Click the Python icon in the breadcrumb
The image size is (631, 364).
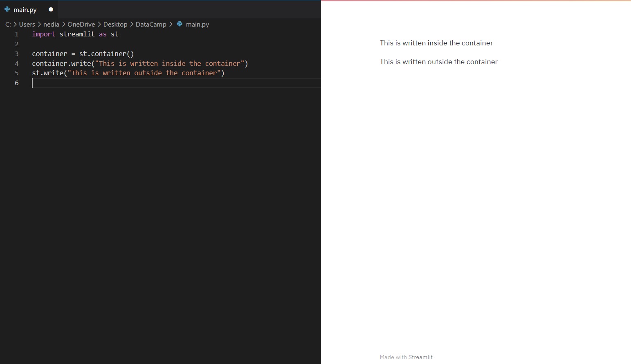tap(180, 24)
